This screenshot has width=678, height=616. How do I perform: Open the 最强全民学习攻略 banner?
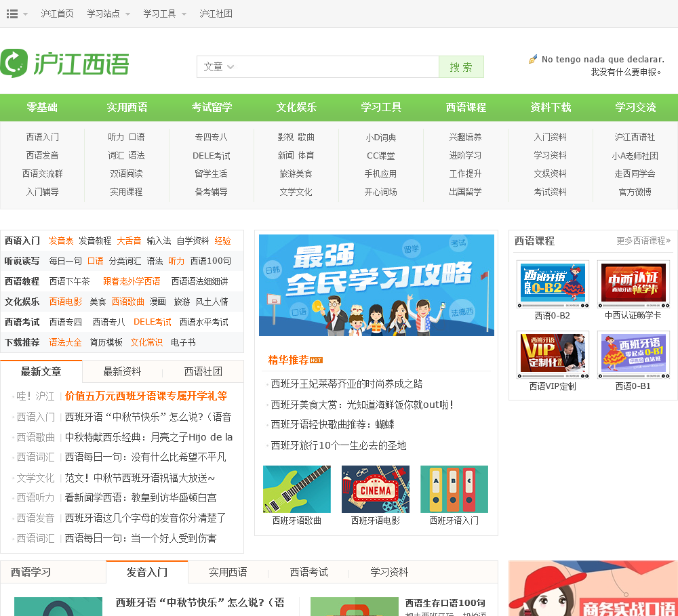pyautogui.click(x=376, y=285)
